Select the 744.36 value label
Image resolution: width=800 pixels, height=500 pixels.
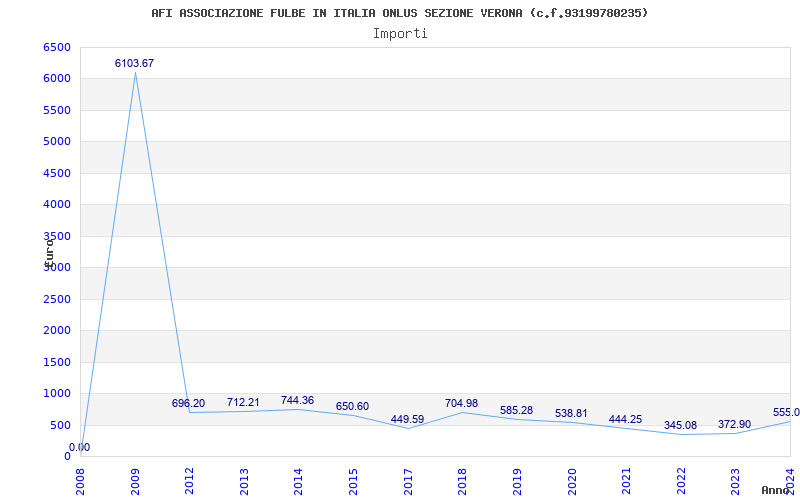[297, 400]
